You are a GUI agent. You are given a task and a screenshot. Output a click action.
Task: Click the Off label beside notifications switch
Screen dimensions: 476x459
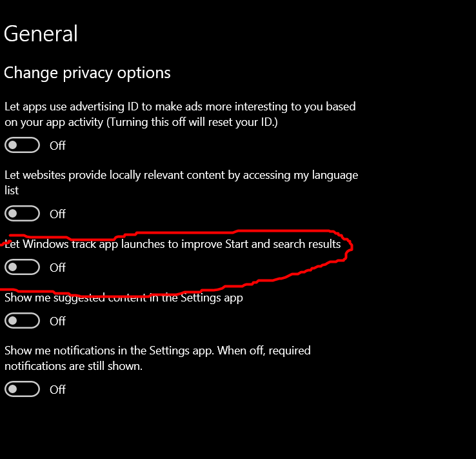point(57,389)
